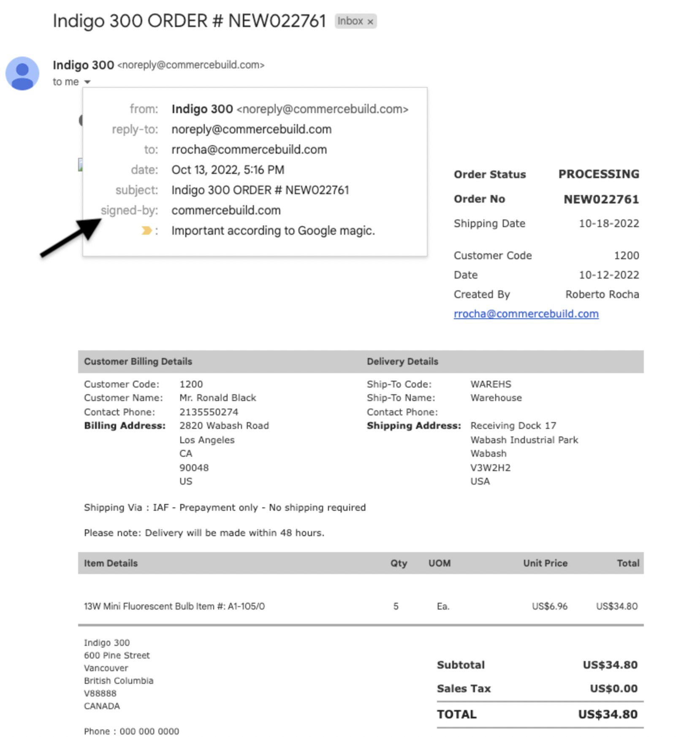
Task: Click the reply-to address noreply@commercebuild.com
Action: tap(251, 129)
